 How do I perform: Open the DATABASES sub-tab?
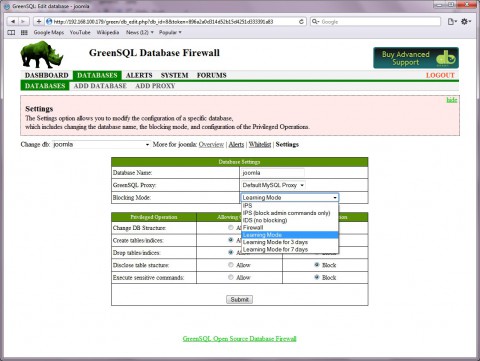[x=45, y=86]
